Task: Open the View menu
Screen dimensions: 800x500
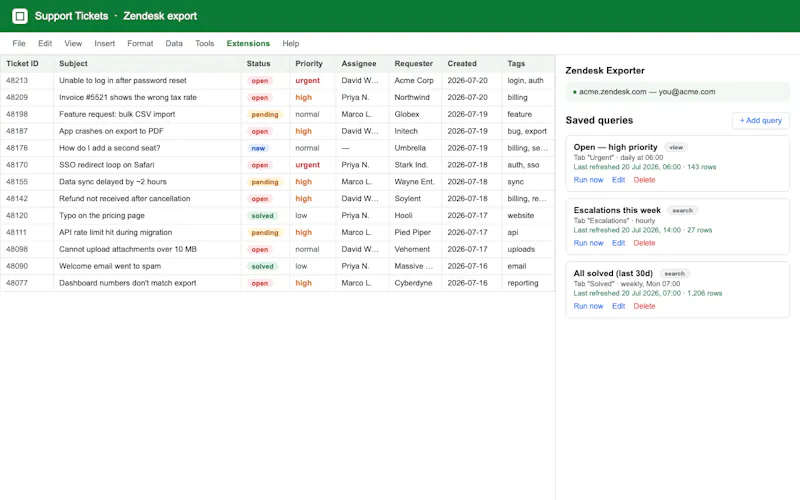Action: click(x=73, y=43)
